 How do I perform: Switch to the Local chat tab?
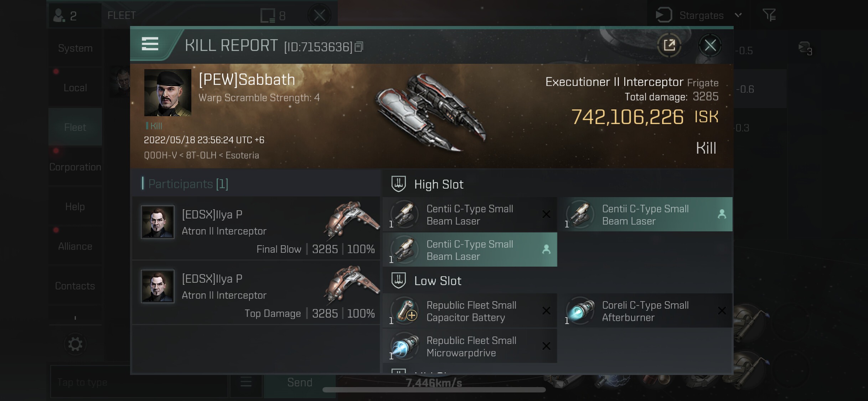click(x=75, y=88)
